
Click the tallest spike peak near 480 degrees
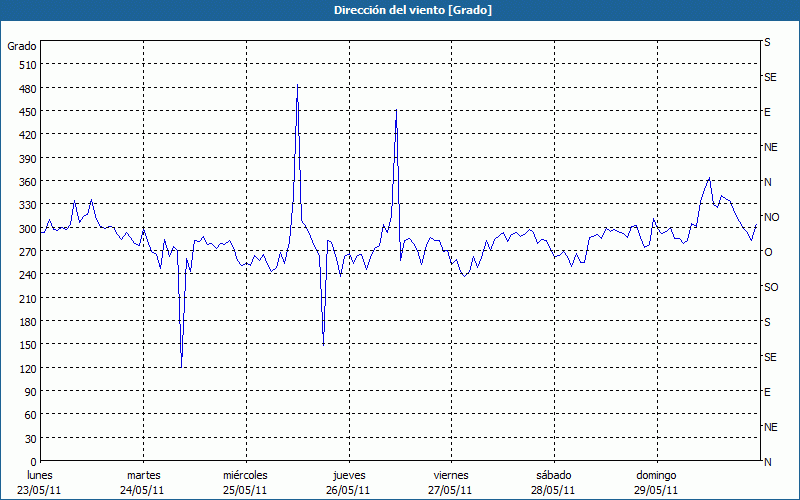point(297,87)
